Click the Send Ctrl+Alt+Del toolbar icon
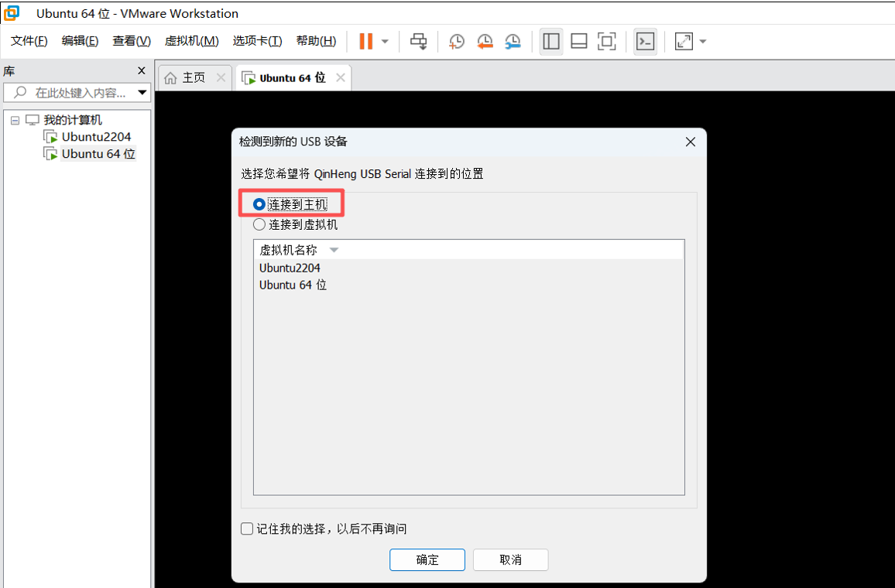Image resolution: width=895 pixels, height=588 pixels. pyautogui.click(x=418, y=41)
